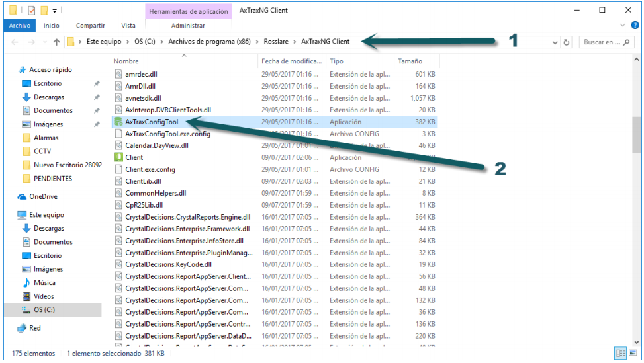Expand the ribbon with the chevron

point(623,25)
